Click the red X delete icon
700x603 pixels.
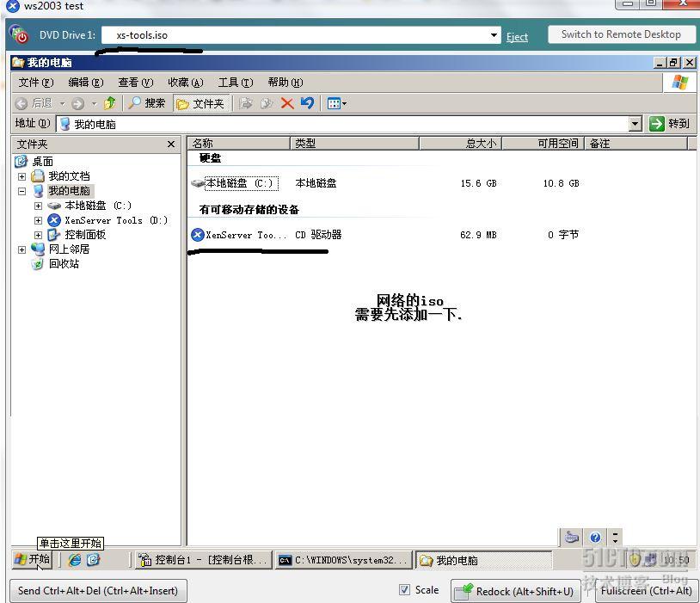point(287,103)
